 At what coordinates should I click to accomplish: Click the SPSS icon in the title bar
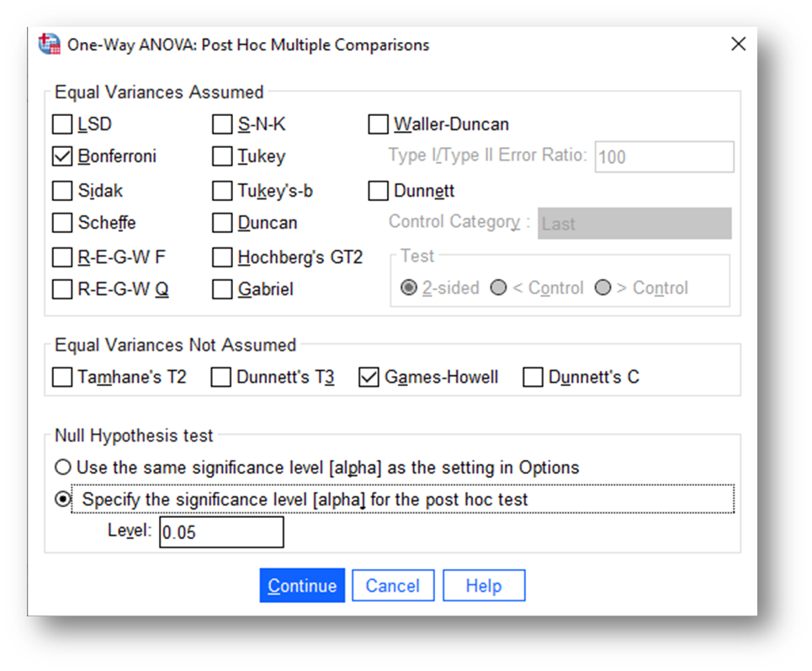click(x=50, y=45)
